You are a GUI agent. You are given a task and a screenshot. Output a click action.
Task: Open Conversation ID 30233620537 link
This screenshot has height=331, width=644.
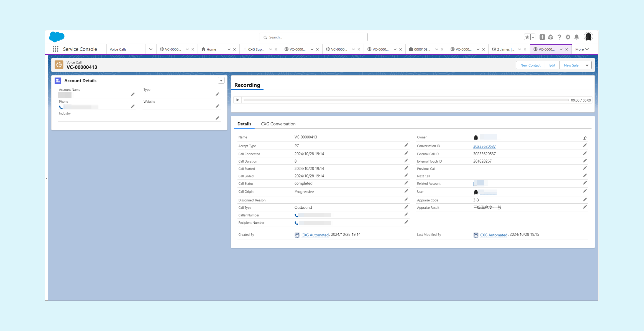pos(484,146)
